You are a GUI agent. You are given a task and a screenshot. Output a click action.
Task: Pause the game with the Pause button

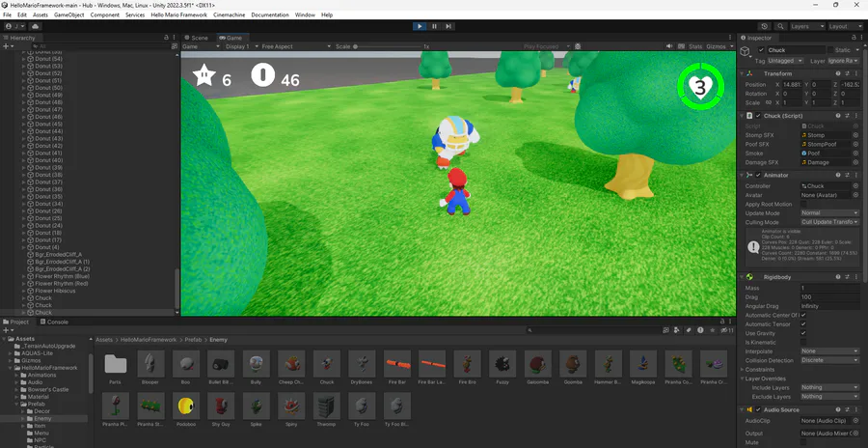tap(435, 26)
